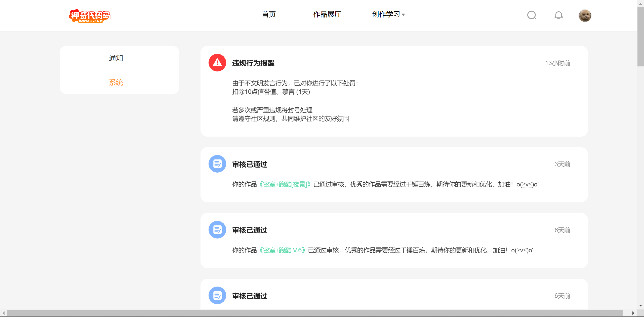This screenshot has width=644, height=317.
Task: Select the 通知 tab in the sidebar
Action: pos(119,58)
